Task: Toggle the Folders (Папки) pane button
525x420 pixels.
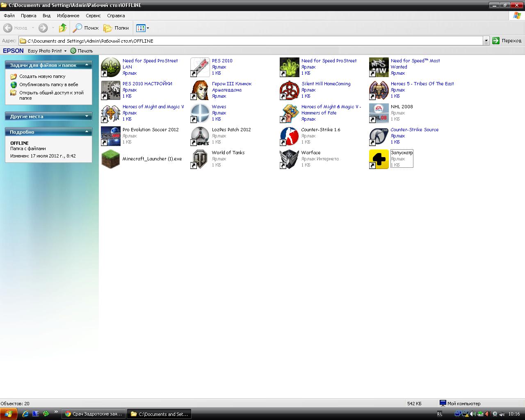Action: 116,28
